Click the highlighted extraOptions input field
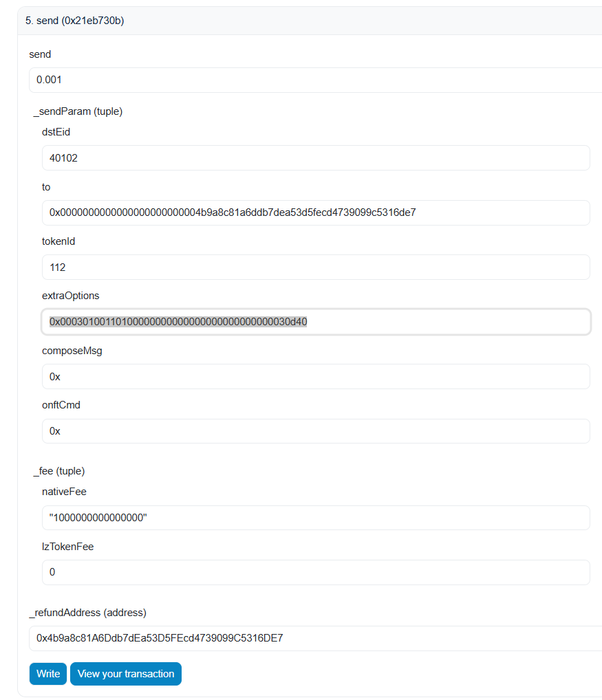Screen dimensions: 602x700 click(315, 322)
